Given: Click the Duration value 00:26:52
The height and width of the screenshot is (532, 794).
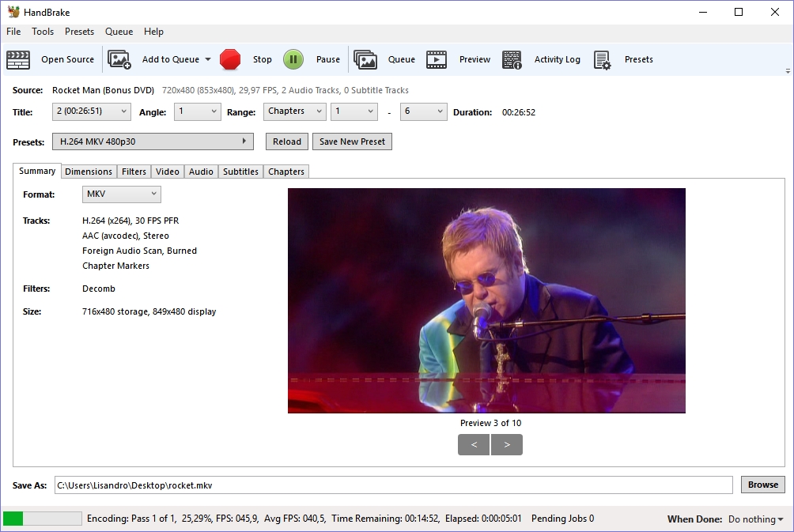Looking at the screenshot, I should 519,112.
